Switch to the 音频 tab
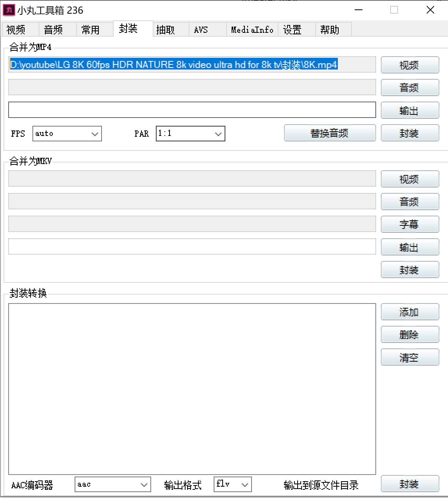448x498 pixels. (55, 29)
